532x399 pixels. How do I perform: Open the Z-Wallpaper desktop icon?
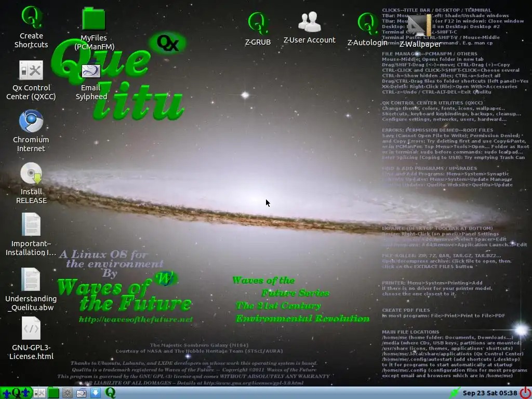coord(420,25)
